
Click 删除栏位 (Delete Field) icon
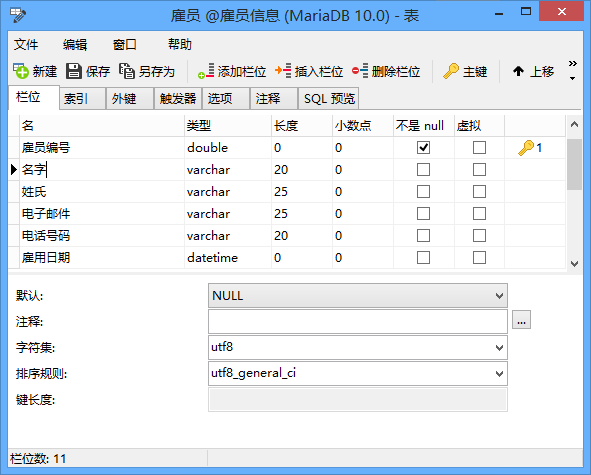[x=360, y=71]
